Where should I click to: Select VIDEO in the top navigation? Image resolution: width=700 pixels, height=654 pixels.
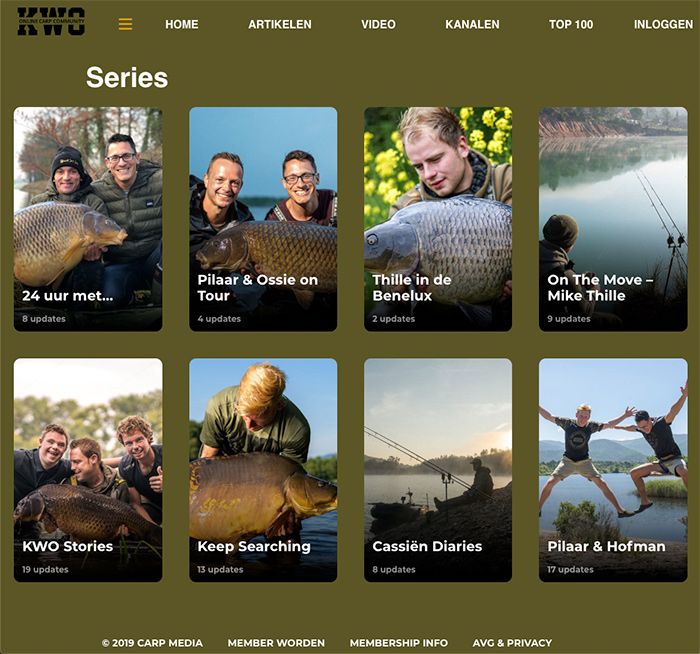(x=378, y=25)
